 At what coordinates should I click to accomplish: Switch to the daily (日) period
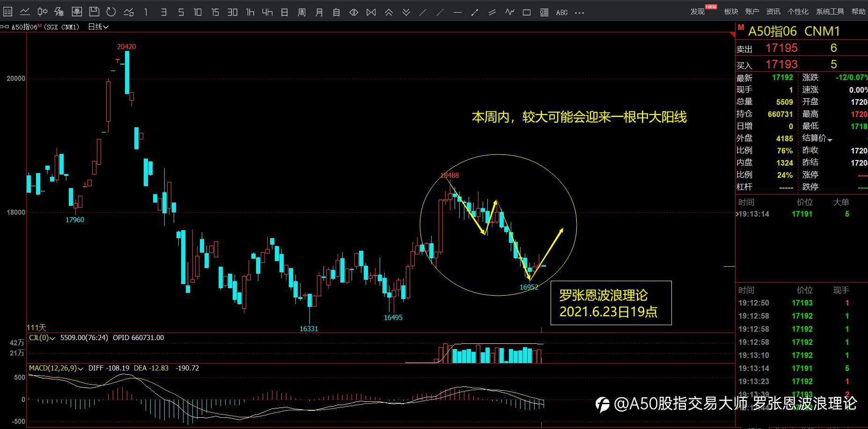(285, 12)
